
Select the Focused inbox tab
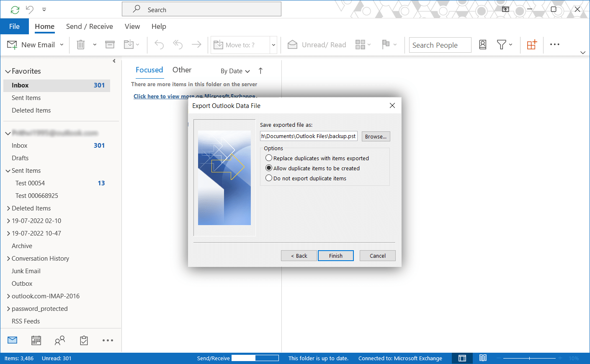click(149, 70)
